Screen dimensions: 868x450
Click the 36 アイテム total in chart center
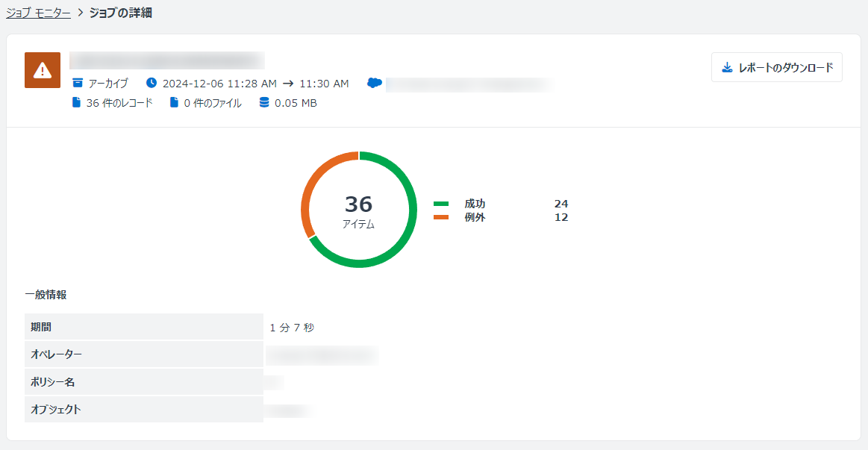coord(359,210)
